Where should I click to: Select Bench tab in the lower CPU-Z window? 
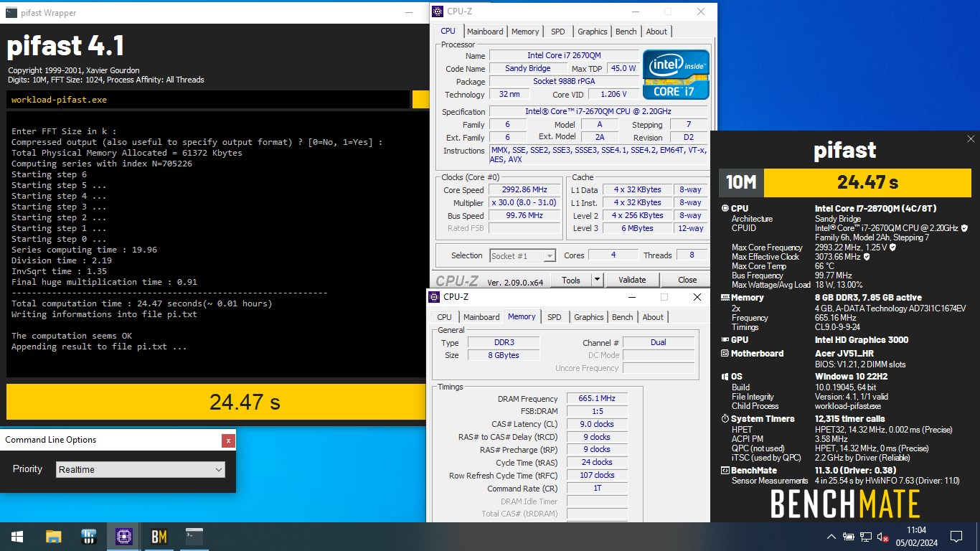[x=623, y=317]
